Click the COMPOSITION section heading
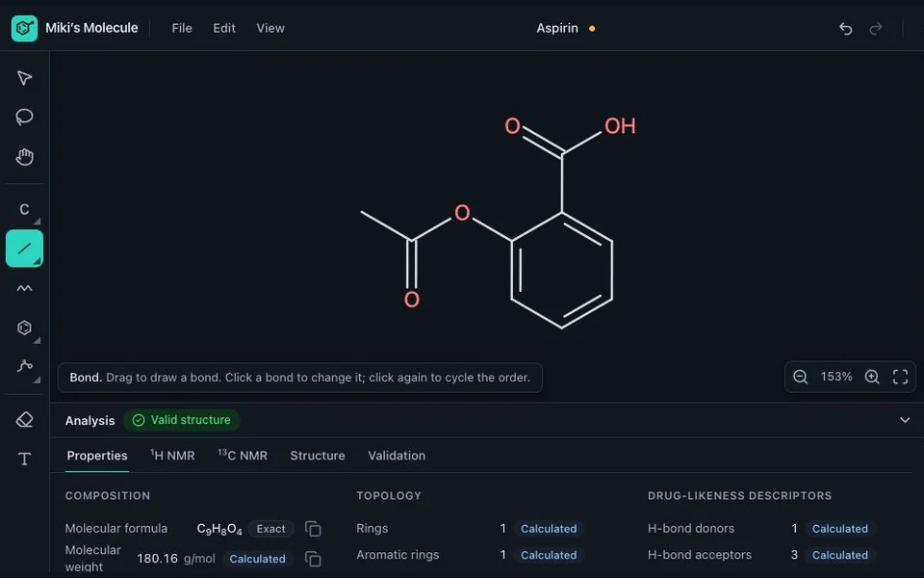This screenshot has width=924, height=578. point(107,495)
